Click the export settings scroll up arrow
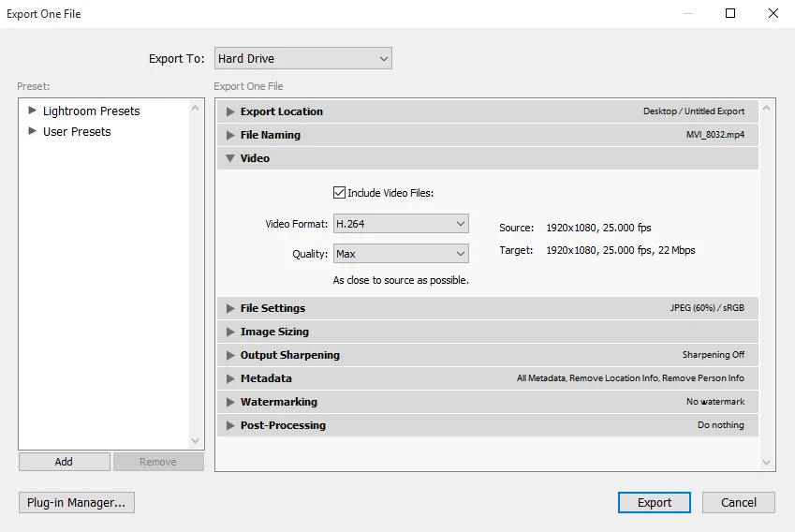795x532 pixels. [766, 108]
